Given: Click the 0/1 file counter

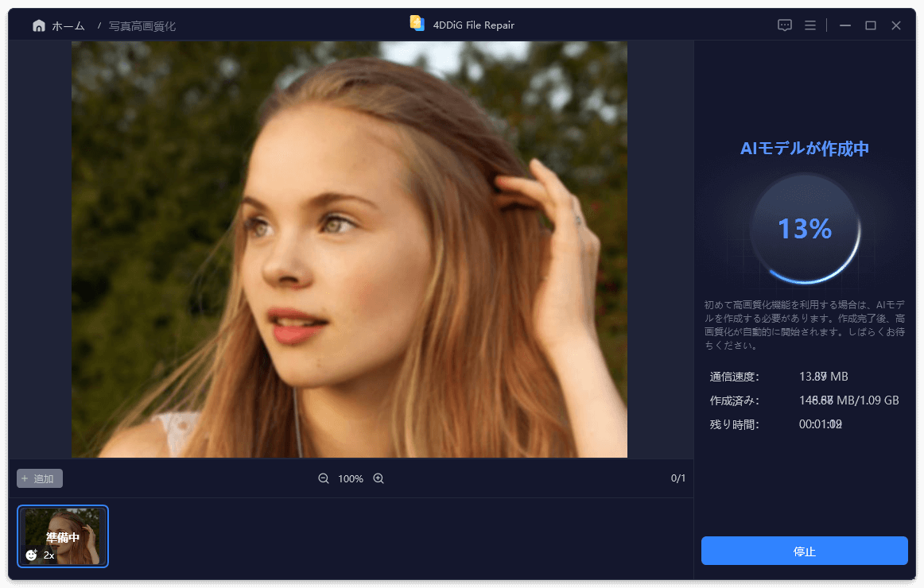Looking at the screenshot, I should 677,478.
